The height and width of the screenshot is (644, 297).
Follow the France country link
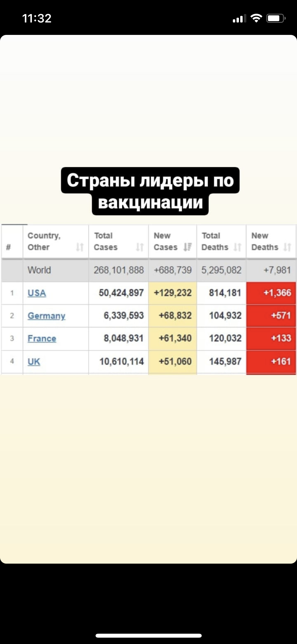[42, 338]
